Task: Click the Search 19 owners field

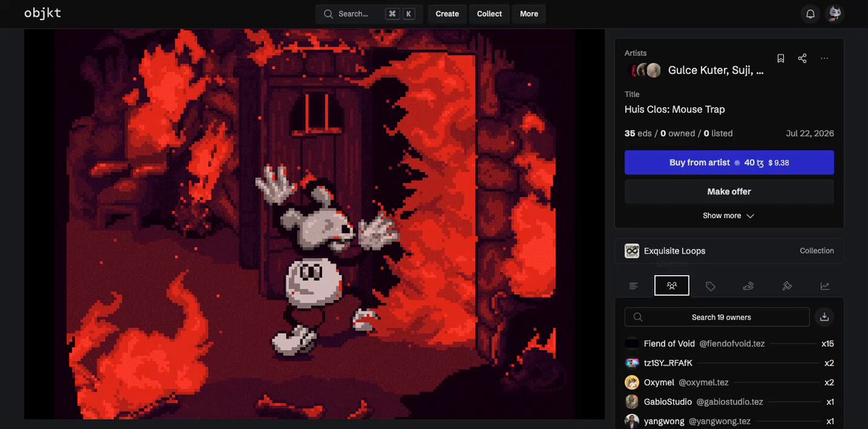Action: 717,317
